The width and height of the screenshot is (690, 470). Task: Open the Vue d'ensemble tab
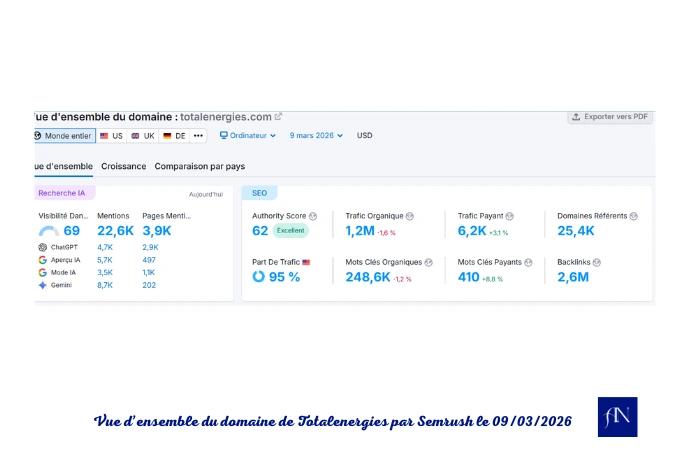pyautogui.click(x=64, y=166)
